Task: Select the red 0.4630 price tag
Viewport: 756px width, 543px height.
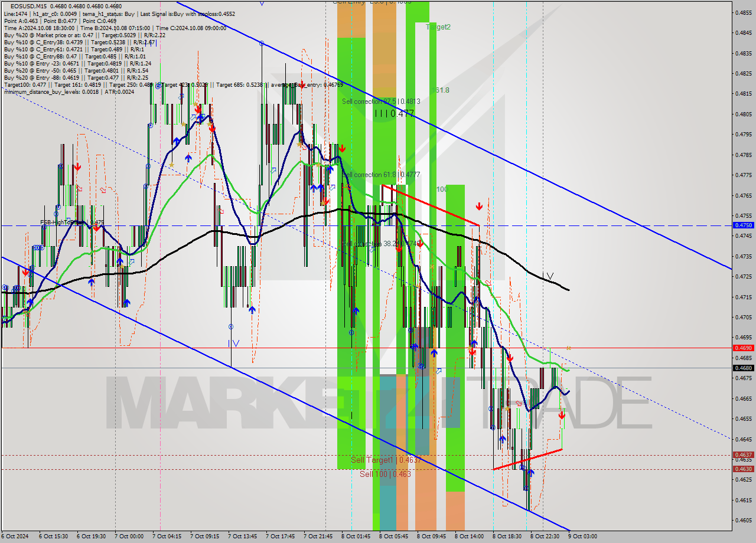Action: (x=742, y=469)
